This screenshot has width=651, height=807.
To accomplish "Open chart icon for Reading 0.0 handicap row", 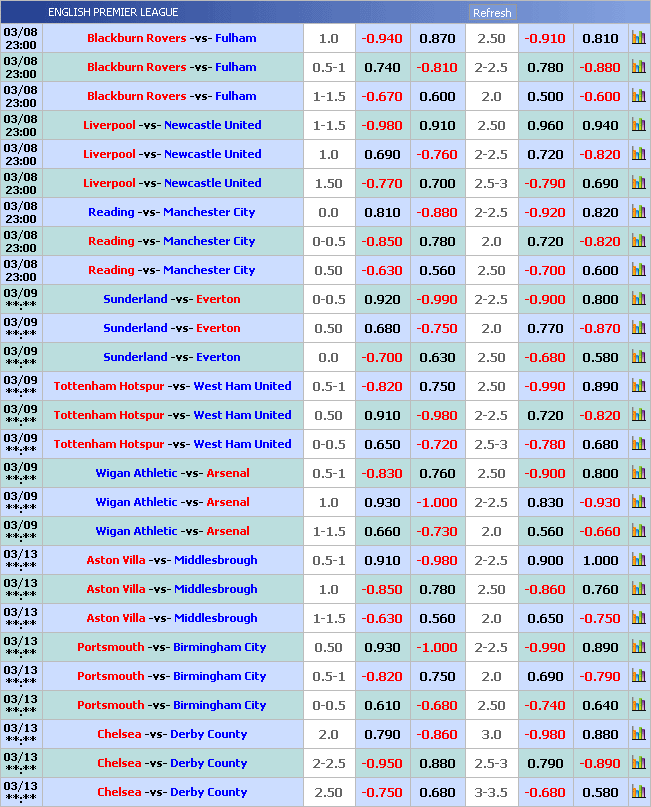I will tap(639, 212).
